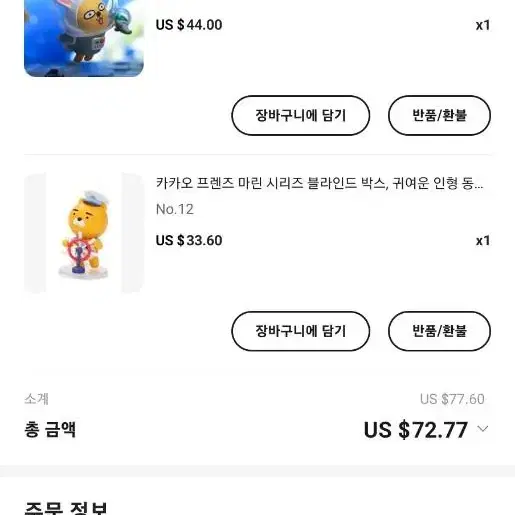
Task: Request return/refund for the US $44.00 item
Action: pos(439,115)
